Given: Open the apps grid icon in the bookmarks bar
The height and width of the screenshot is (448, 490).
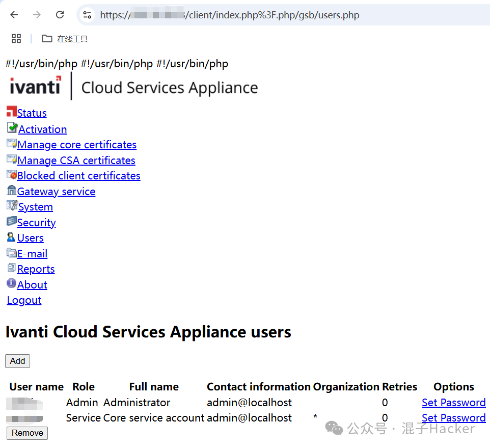Looking at the screenshot, I should (16, 39).
